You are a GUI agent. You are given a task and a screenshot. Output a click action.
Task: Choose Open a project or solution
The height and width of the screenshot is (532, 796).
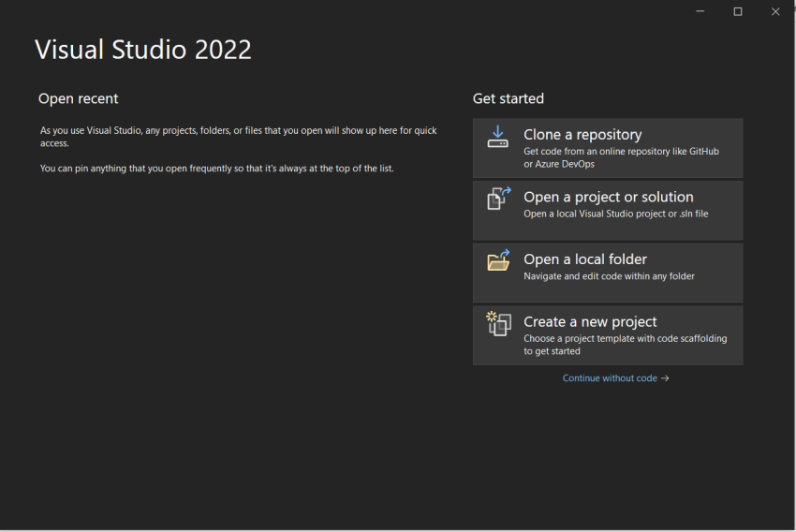tap(608, 210)
